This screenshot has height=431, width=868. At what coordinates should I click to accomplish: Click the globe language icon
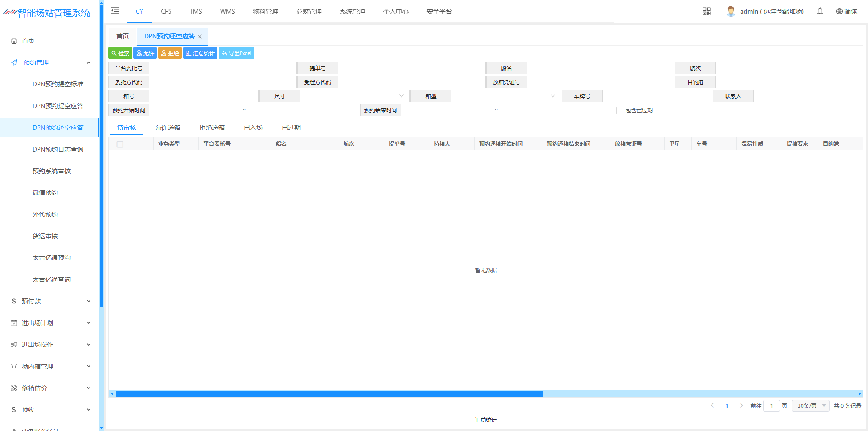pos(839,11)
